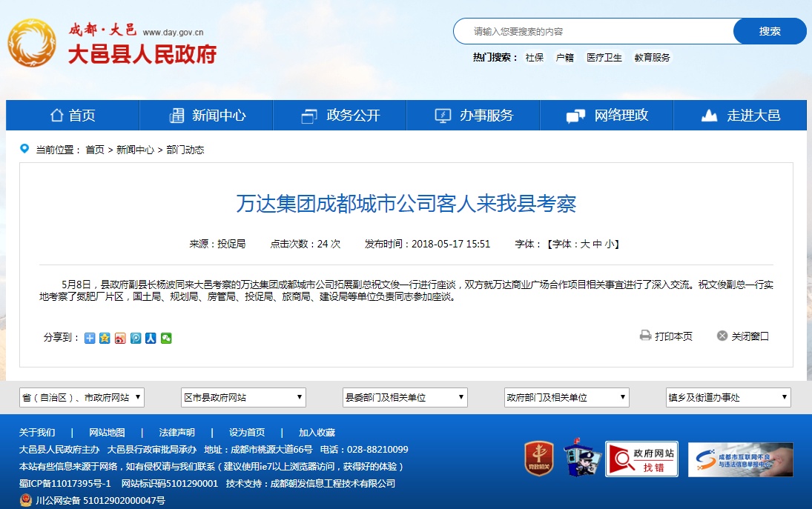Open the 党政机关 red shield badge

(538, 459)
